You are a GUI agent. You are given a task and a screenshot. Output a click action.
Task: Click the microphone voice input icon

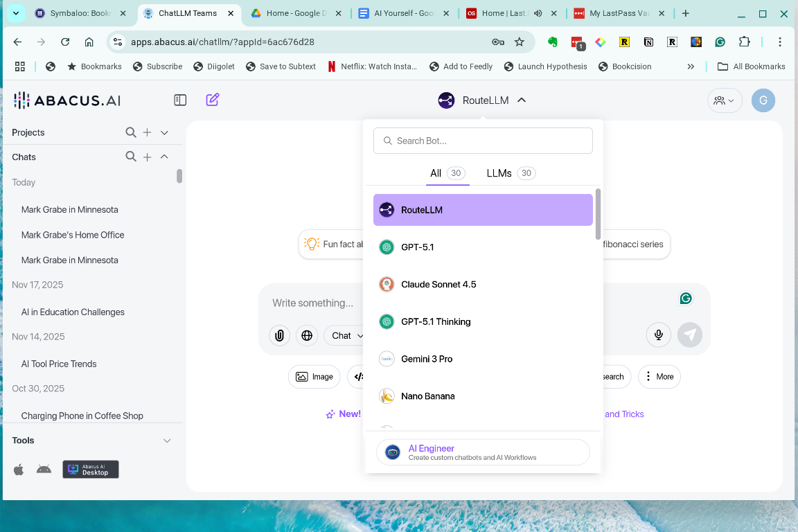click(658, 335)
